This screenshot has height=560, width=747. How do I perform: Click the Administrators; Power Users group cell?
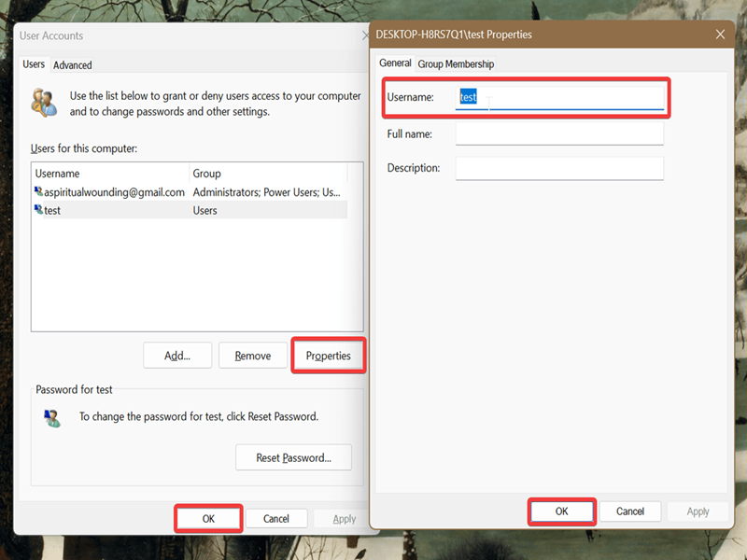pyautogui.click(x=266, y=192)
